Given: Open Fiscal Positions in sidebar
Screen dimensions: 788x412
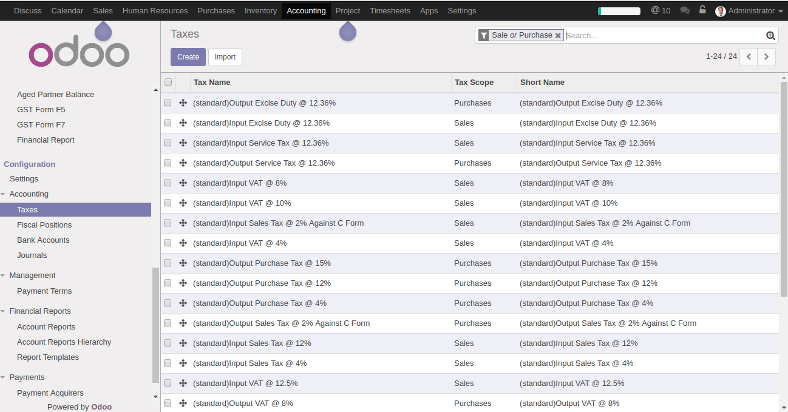Looking at the screenshot, I should point(44,225).
